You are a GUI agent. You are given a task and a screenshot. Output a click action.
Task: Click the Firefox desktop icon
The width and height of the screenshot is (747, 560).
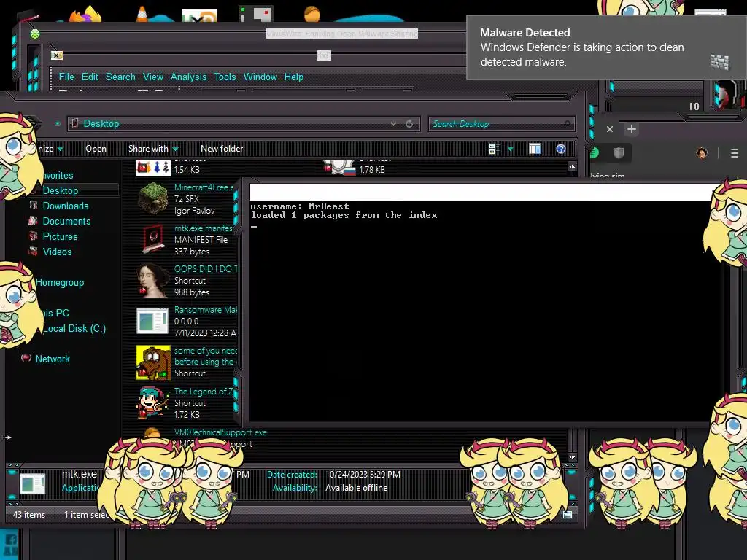pyautogui.click(x=86, y=15)
